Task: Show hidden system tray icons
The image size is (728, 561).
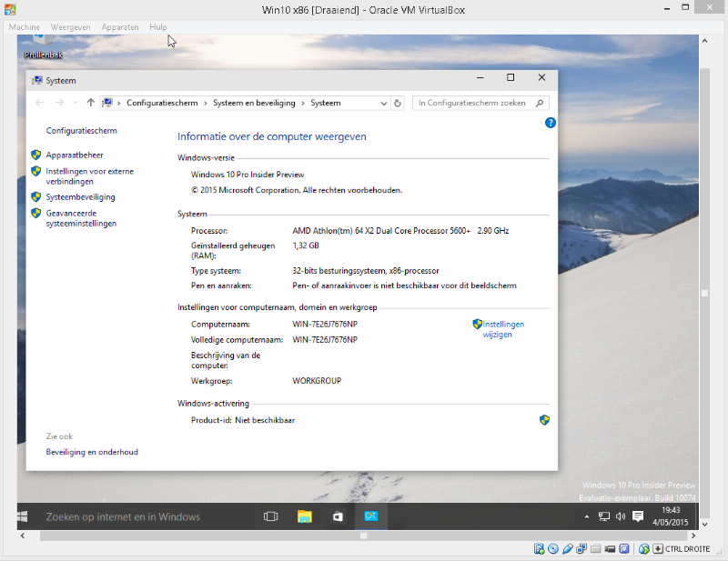Action: point(587,516)
